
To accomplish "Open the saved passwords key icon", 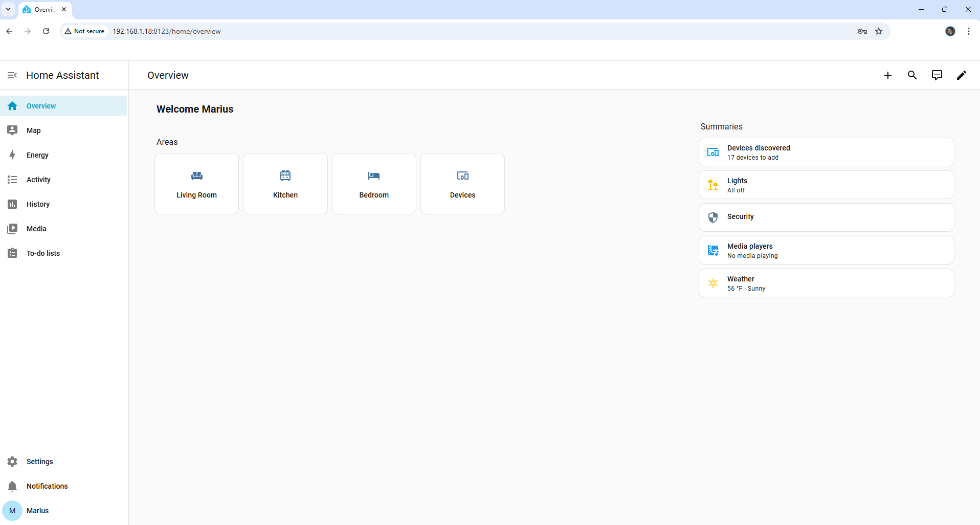I will [862, 31].
